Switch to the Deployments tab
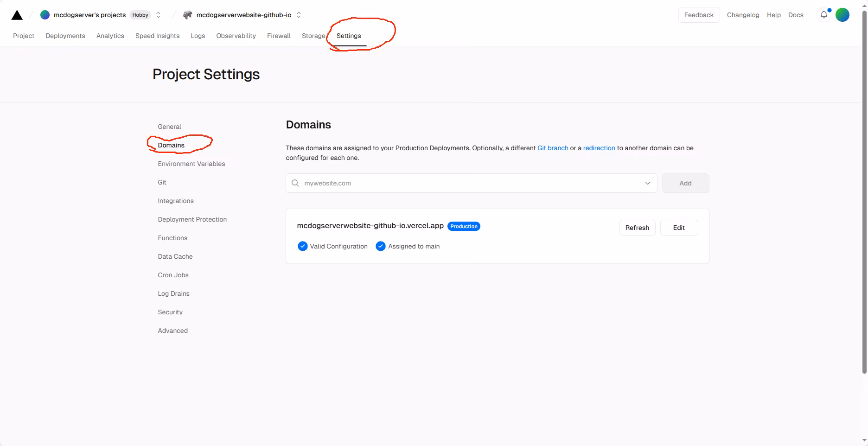The image size is (868, 446). coord(65,36)
